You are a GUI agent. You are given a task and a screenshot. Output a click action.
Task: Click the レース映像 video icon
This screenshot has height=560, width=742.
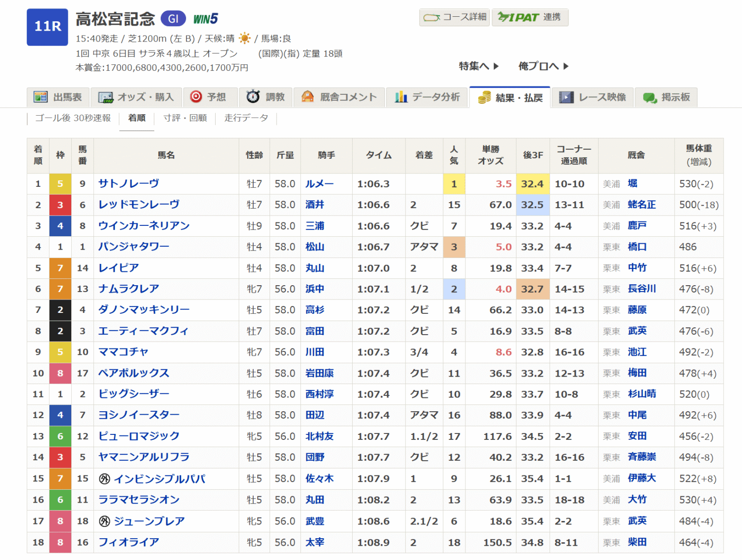[x=566, y=97]
